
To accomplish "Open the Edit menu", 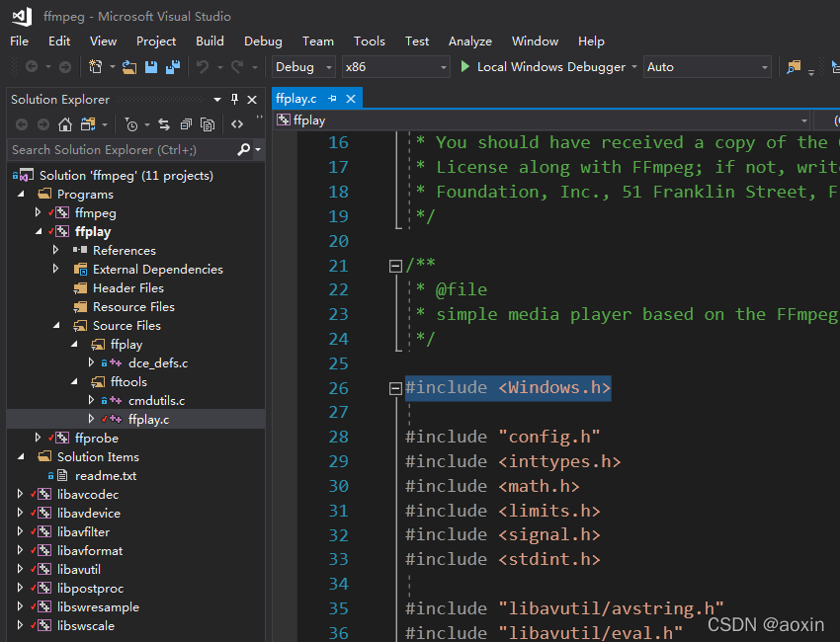I will (x=59, y=41).
